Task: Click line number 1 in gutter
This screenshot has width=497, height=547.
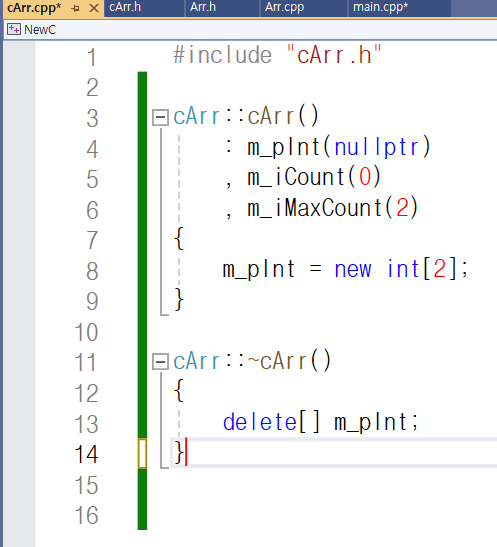Action: pyautogui.click(x=91, y=57)
